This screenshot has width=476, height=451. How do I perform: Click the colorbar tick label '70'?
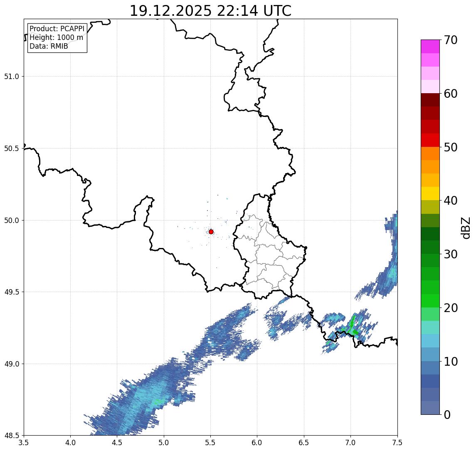[451, 40]
